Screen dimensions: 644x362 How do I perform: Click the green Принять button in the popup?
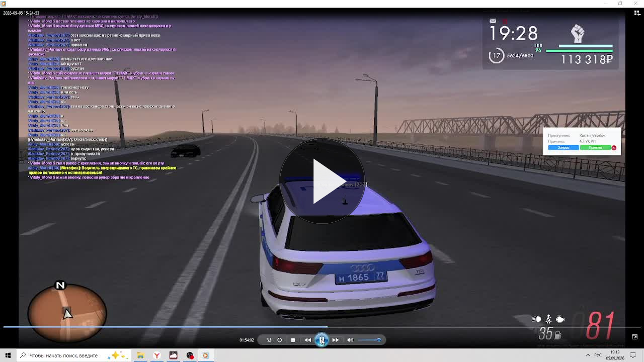[x=595, y=148]
